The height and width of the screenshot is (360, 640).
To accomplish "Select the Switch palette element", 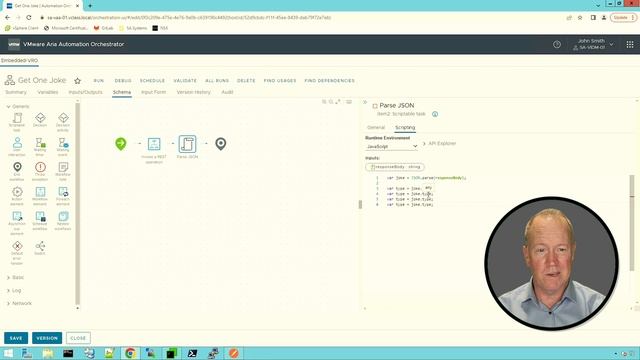I will 40,248.
